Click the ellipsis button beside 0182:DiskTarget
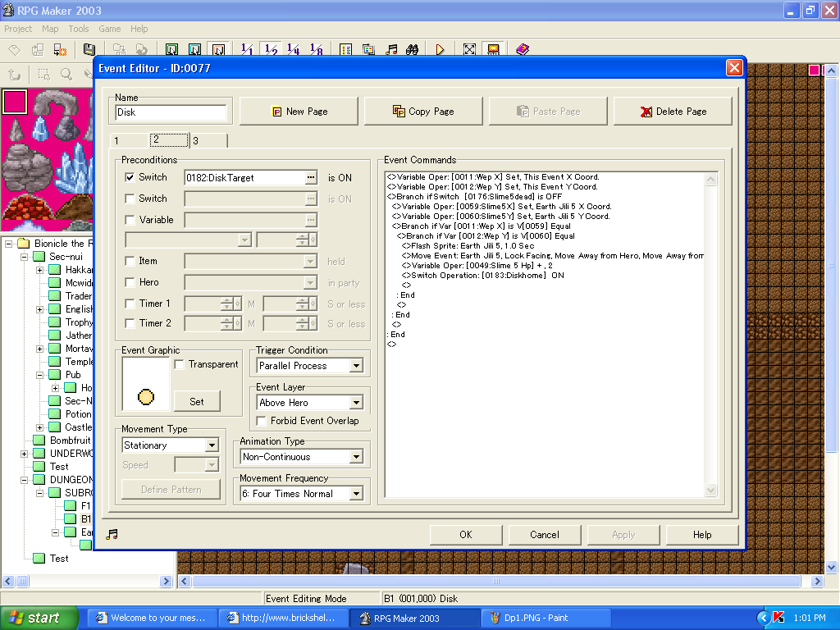840x630 pixels. (x=310, y=177)
